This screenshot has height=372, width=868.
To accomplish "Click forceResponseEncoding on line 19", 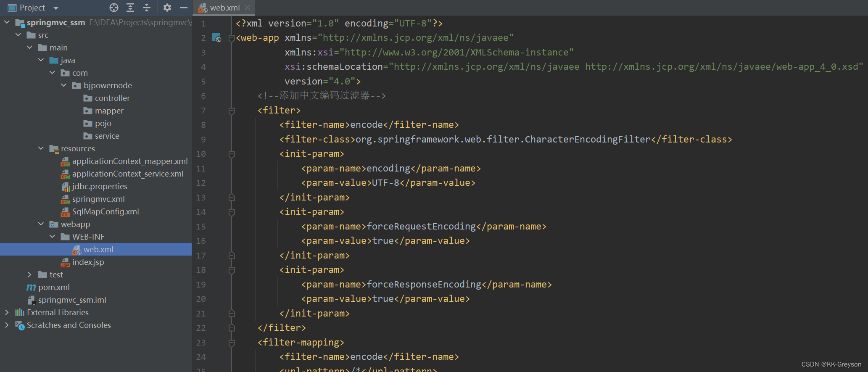I will 424,284.
